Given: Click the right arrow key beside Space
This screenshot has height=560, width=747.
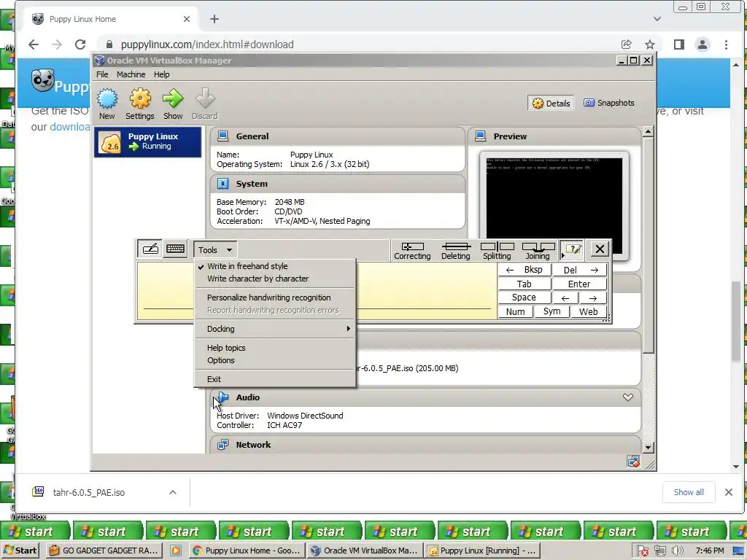Looking at the screenshot, I should pos(593,298).
